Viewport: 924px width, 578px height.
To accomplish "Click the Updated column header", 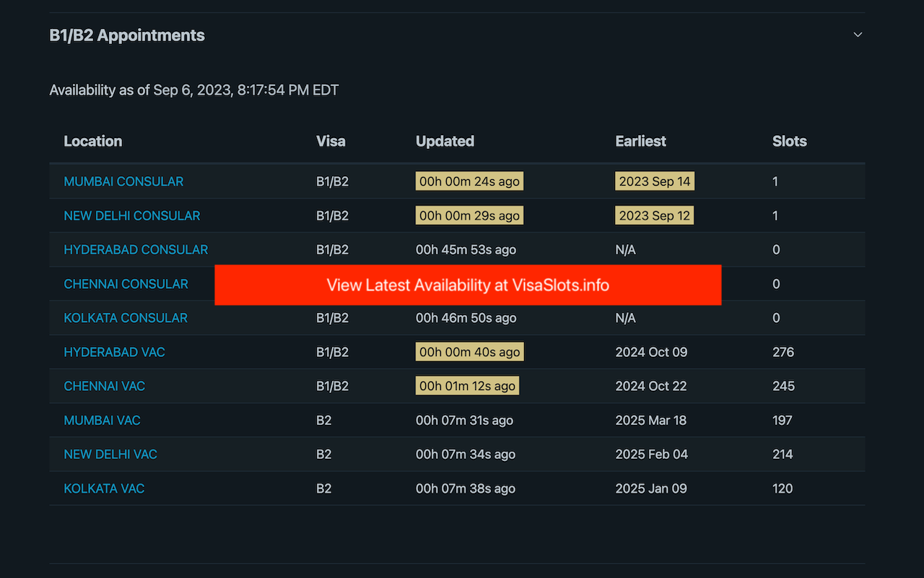I will tap(445, 141).
